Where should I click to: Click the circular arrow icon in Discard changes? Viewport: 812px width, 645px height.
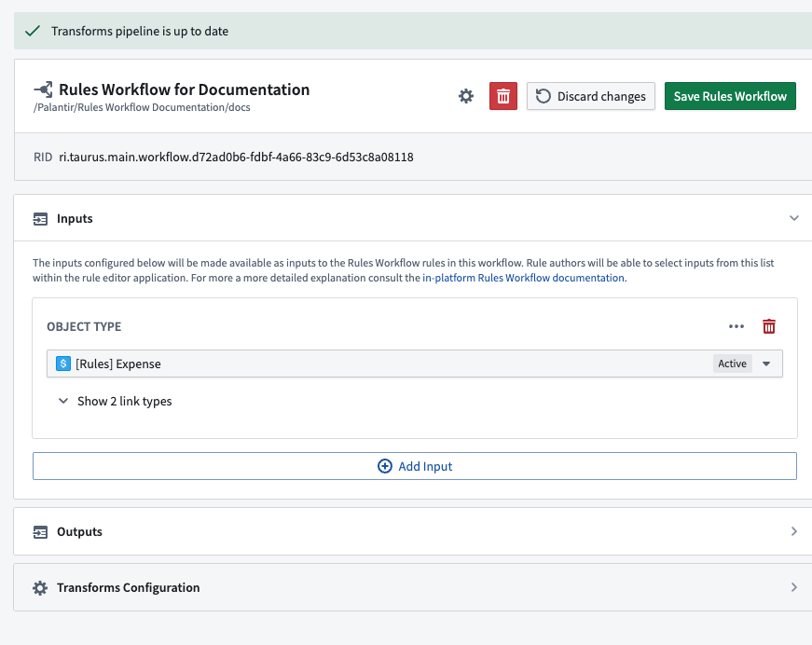pos(543,96)
